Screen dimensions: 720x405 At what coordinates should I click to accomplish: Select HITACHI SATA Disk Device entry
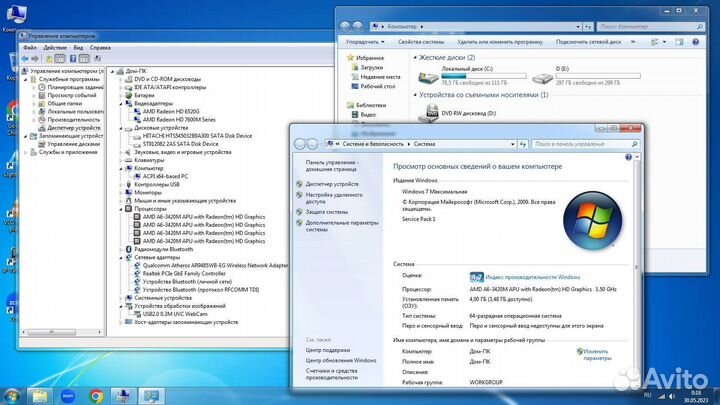197,136
